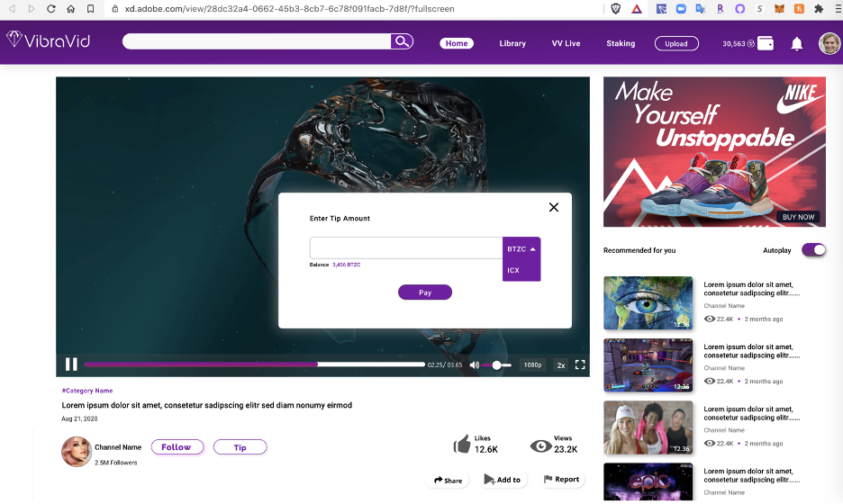Follow the channel
The image size is (843, 504).
click(177, 447)
